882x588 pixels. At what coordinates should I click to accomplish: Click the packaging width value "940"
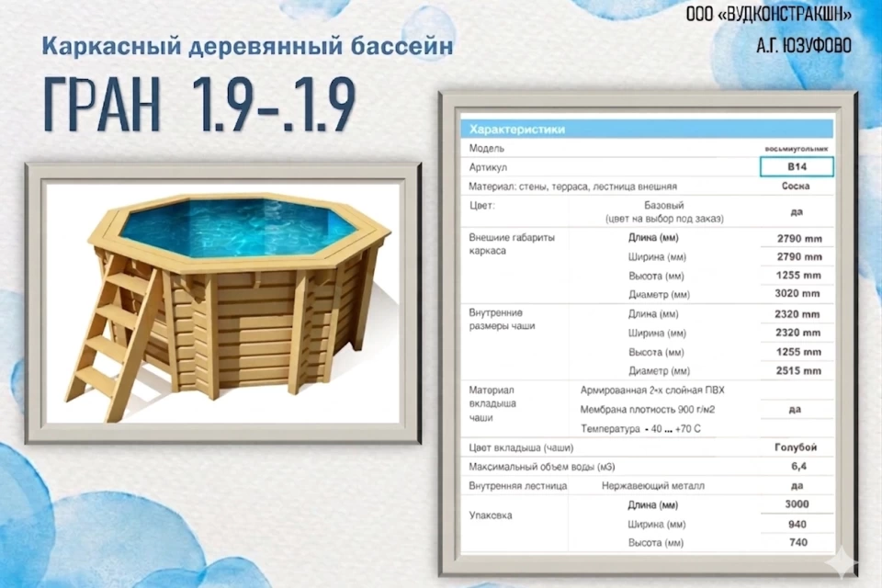point(797,524)
